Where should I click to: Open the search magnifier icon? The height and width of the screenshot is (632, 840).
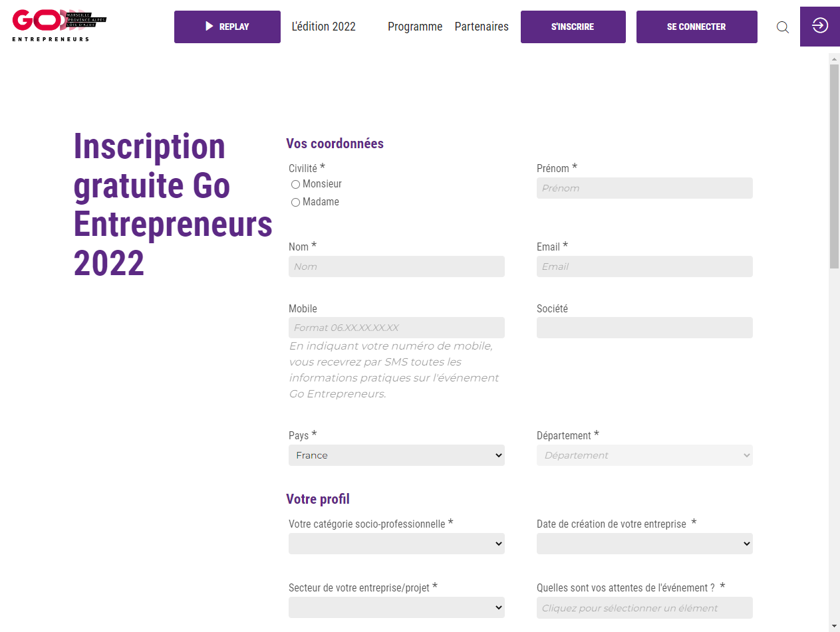click(x=783, y=27)
